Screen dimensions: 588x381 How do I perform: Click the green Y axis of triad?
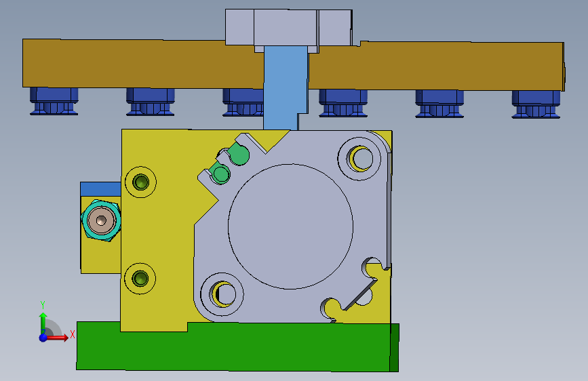coord(43,323)
